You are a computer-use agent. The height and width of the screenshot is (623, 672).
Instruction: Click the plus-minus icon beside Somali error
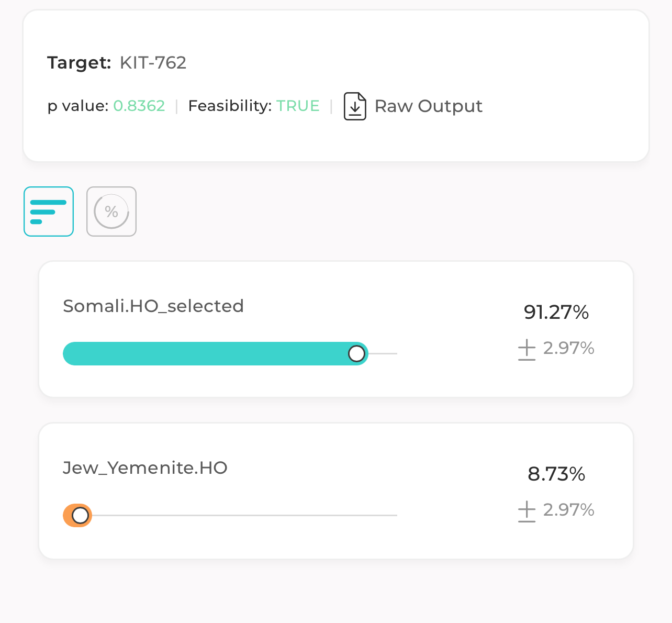[x=527, y=350]
